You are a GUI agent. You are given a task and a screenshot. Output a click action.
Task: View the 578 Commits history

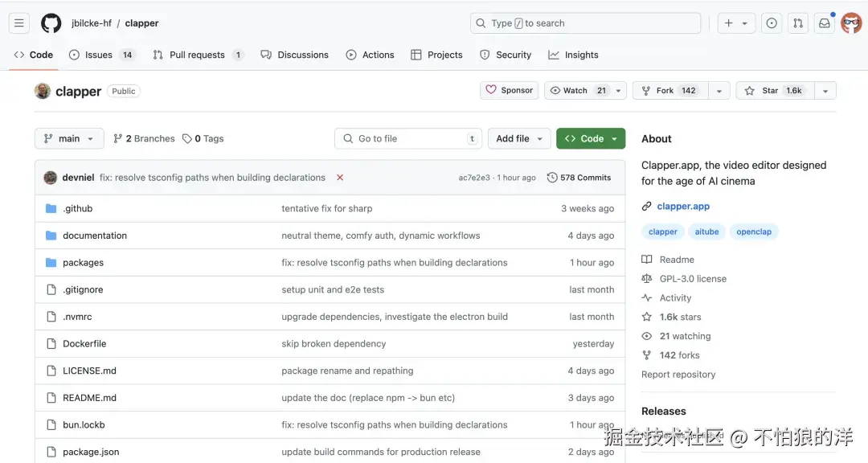[579, 177]
